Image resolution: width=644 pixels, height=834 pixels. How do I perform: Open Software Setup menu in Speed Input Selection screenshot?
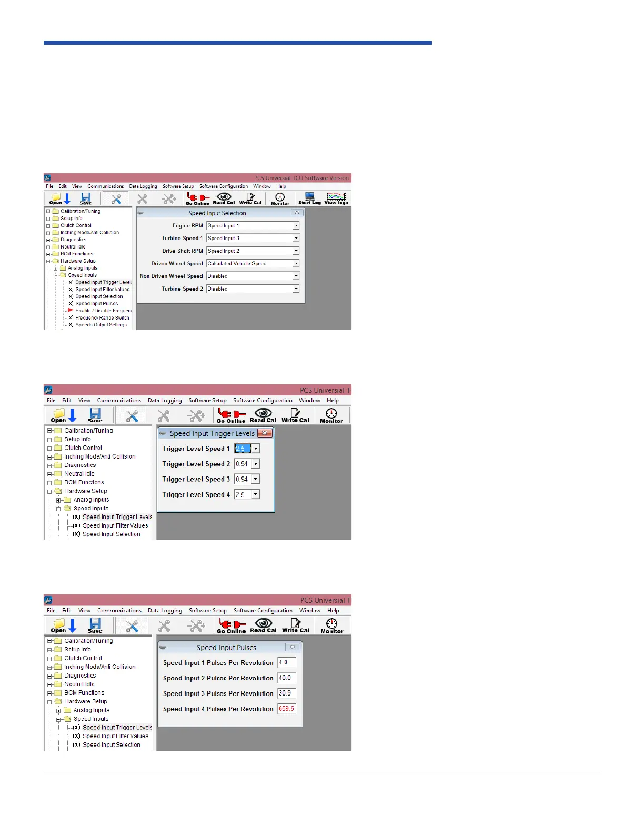pos(178,186)
